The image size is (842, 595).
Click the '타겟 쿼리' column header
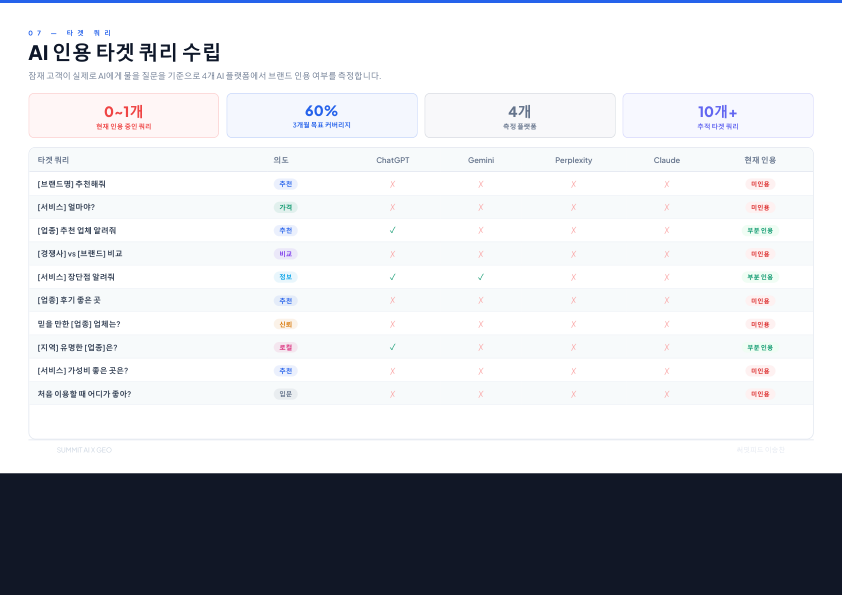point(53,160)
